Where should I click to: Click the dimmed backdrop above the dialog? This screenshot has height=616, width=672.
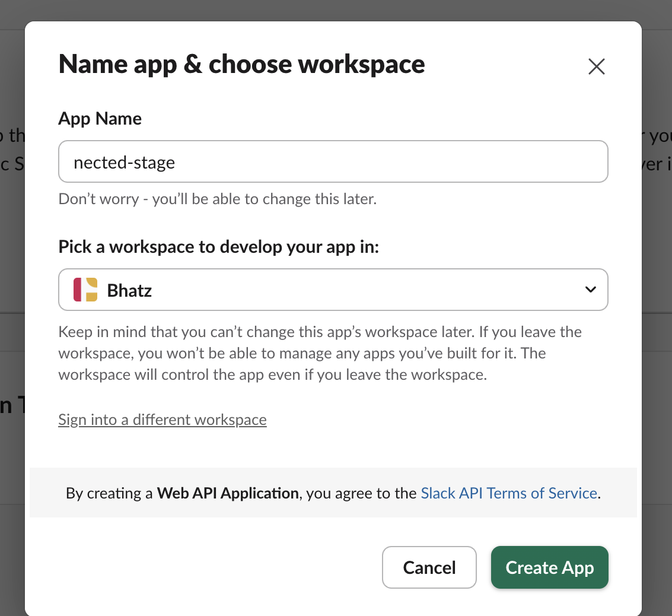pos(332,10)
